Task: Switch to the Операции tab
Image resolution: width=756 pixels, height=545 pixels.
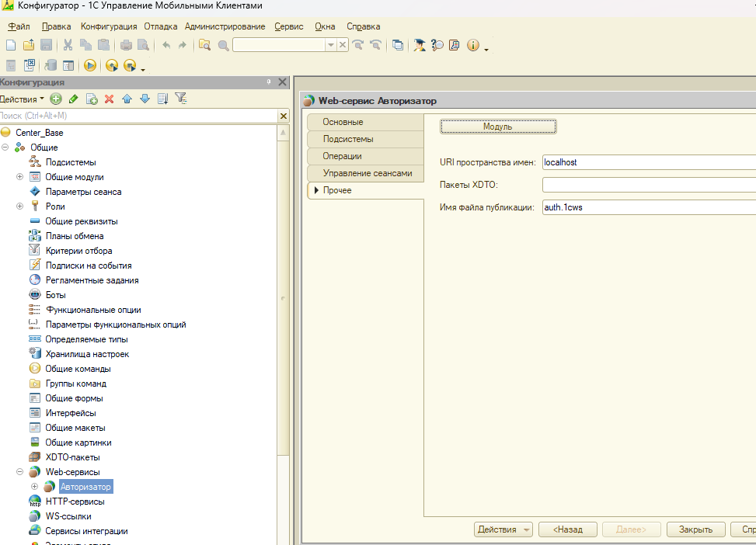Action: click(342, 156)
